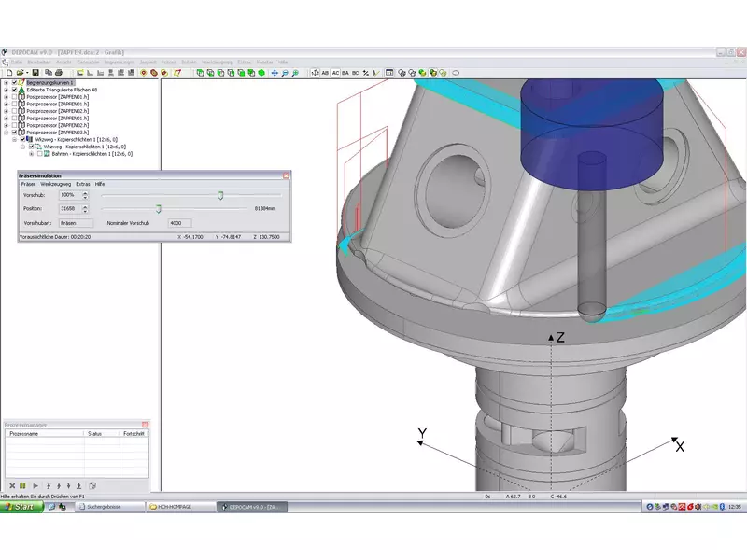The height and width of the screenshot is (560, 747).
Task: Click the Print toolbar icon
Action: (x=58, y=72)
